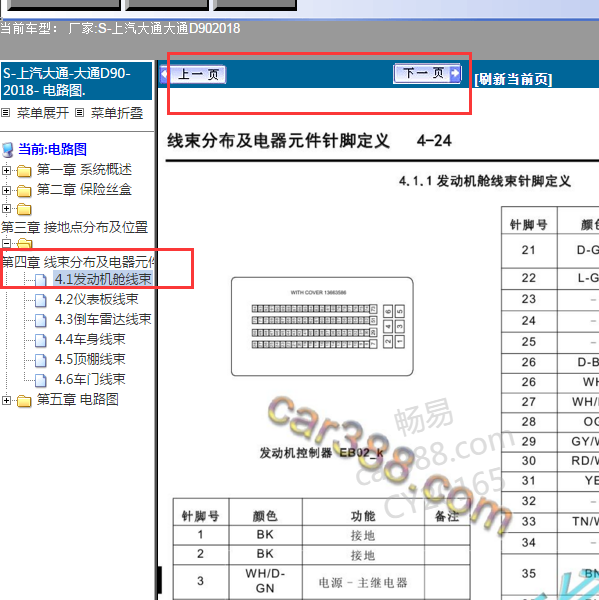
Task: Click folder icon above 第三章 接地点分布及位置
Action: point(24,209)
